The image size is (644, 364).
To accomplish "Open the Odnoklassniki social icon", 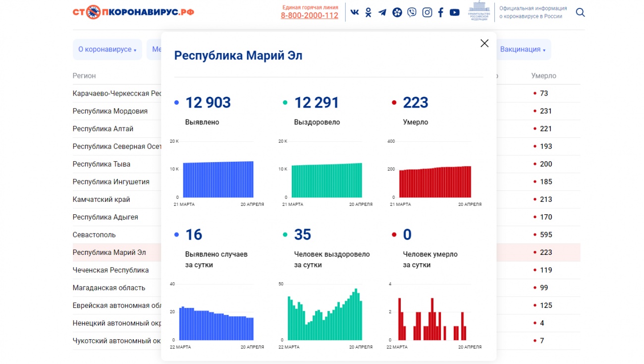I will (368, 12).
